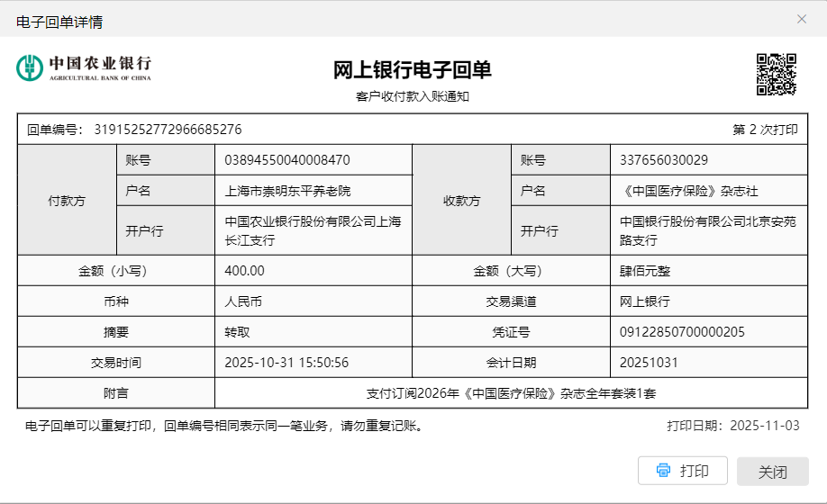Viewport: 827px width, 504px height.
Task: Click the uppercase amount 肆佰元整
Action: point(645,271)
